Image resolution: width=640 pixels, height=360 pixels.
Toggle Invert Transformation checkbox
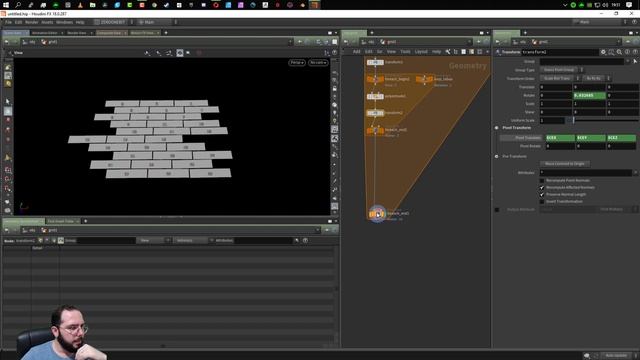pos(542,201)
